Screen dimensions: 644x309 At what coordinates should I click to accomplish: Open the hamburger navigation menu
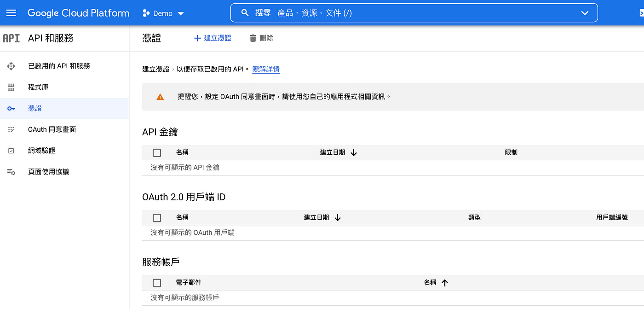click(x=11, y=13)
